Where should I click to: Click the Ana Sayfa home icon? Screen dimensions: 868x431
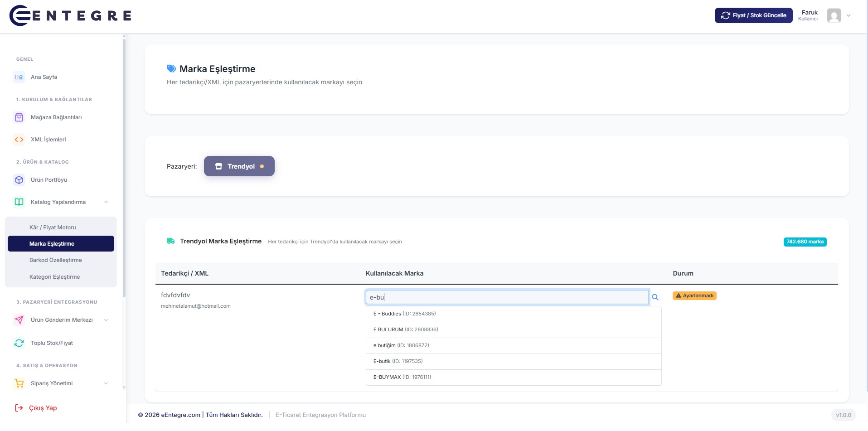[19, 77]
